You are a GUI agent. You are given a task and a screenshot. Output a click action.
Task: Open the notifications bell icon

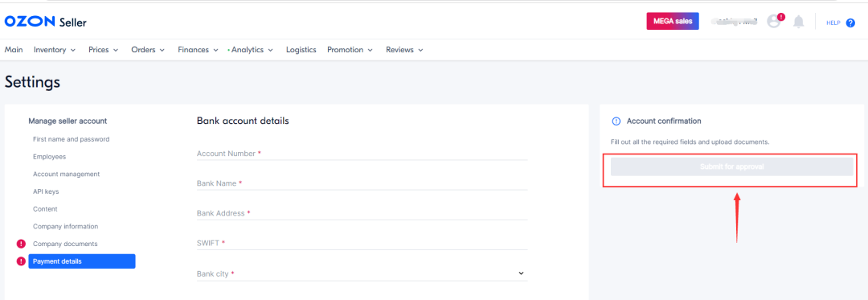(x=798, y=23)
